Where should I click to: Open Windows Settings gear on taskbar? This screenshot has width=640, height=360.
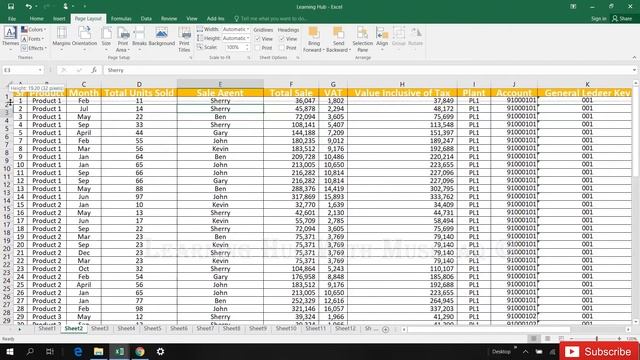point(160,351)
